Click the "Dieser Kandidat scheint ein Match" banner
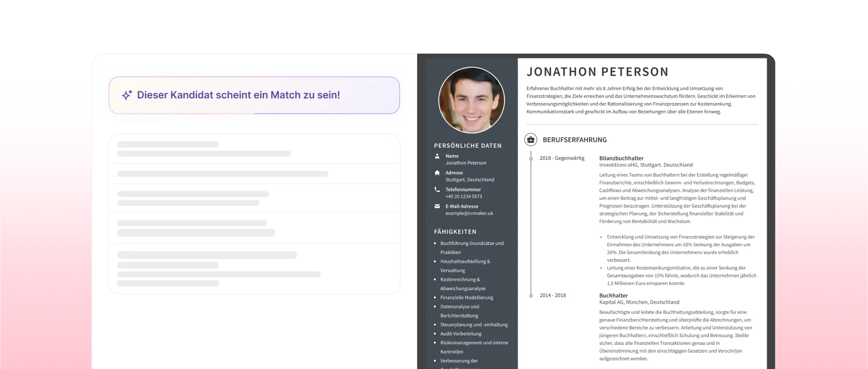The image size is (868, 369). point(254,95)
